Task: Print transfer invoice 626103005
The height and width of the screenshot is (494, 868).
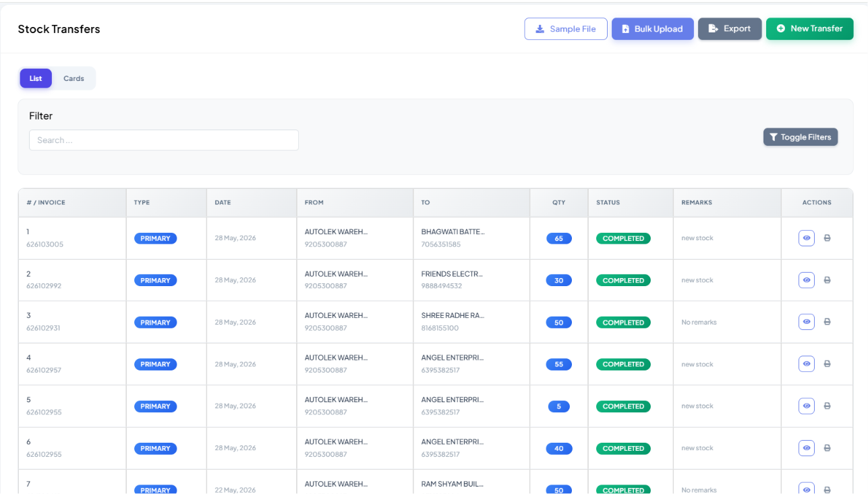Action: pos(827,238)
